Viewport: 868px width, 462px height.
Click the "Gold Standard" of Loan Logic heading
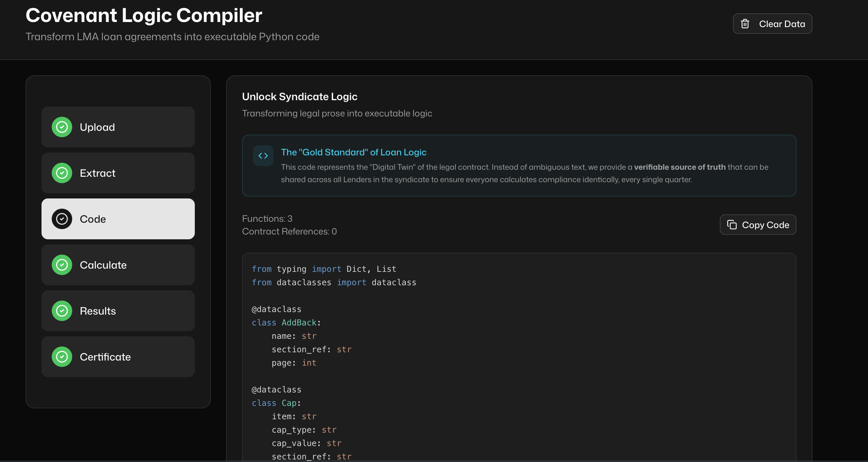coord(354,152)
